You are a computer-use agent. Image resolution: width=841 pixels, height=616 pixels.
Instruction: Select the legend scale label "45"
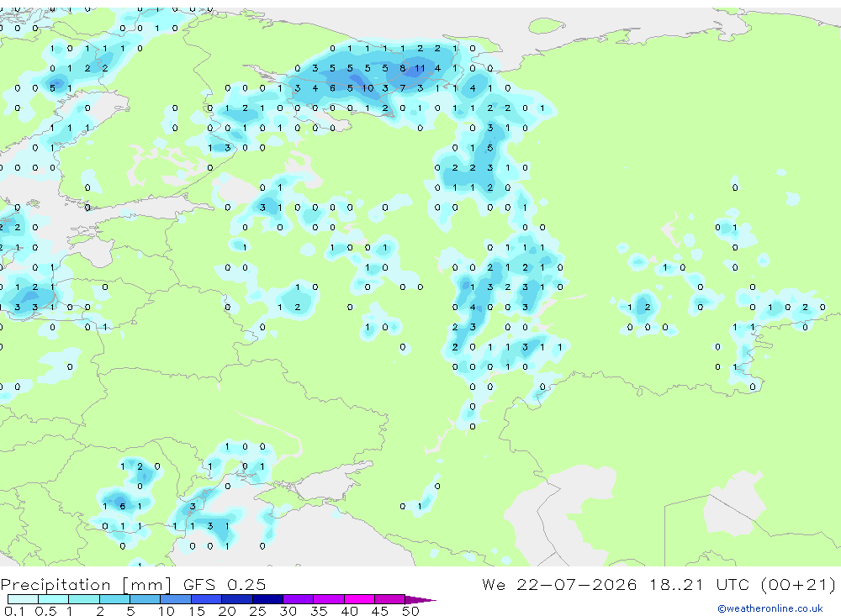tap(380, 611)
